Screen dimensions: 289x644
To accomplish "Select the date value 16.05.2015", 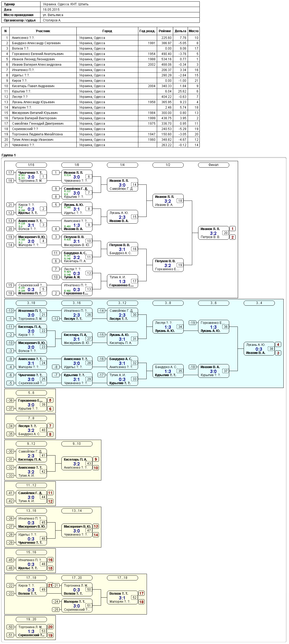I will [51, 10].
